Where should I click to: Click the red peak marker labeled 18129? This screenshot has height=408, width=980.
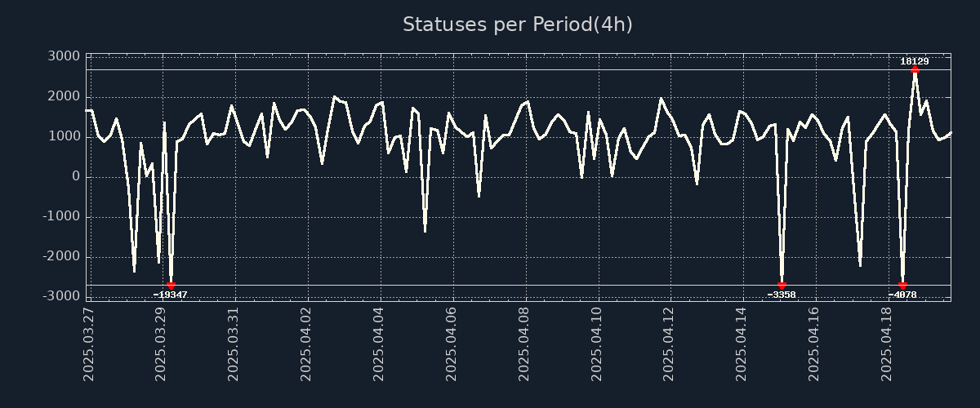tap(915, 70)
